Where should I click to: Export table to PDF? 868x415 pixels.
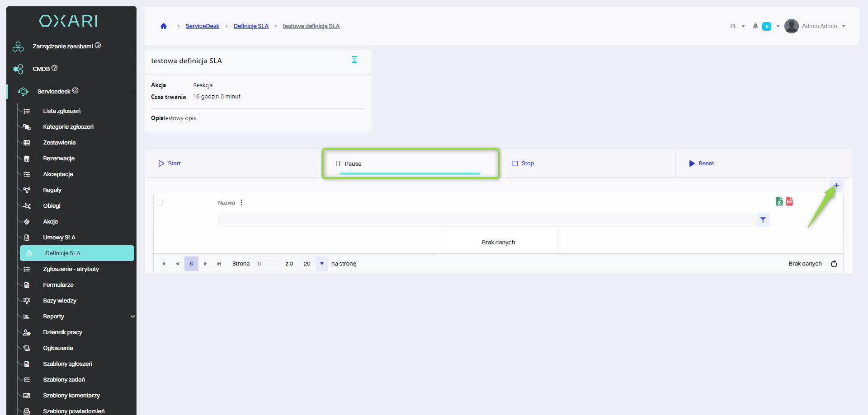[x=789, y=201]
